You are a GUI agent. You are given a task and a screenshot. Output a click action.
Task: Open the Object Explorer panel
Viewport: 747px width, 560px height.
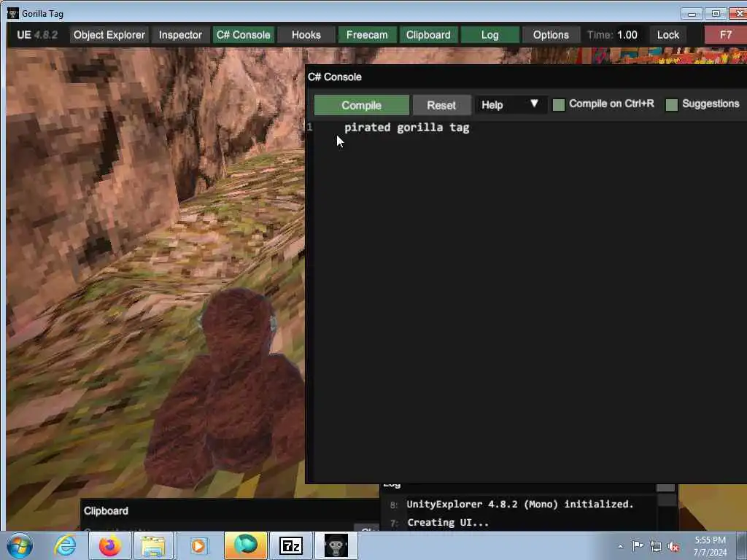click(x=109, y=35)
